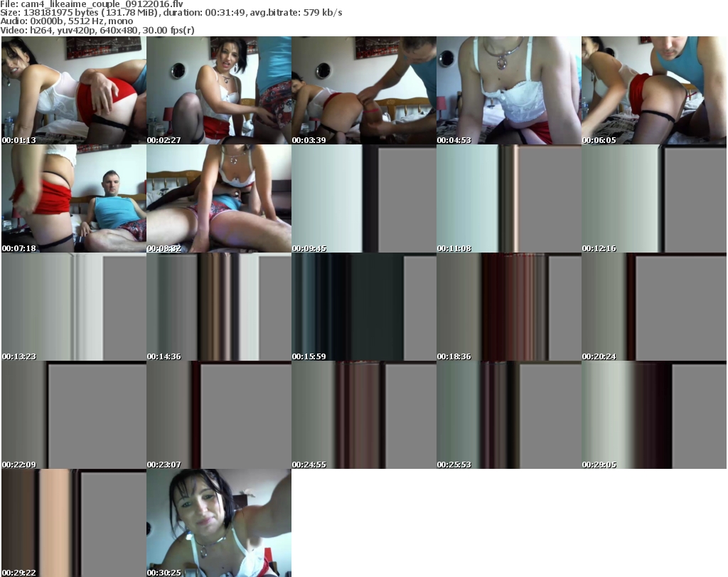The height and width of the screenshot is (577, 728).
Task: Click the thumbnail at 00:12:16
Action: 654,198
